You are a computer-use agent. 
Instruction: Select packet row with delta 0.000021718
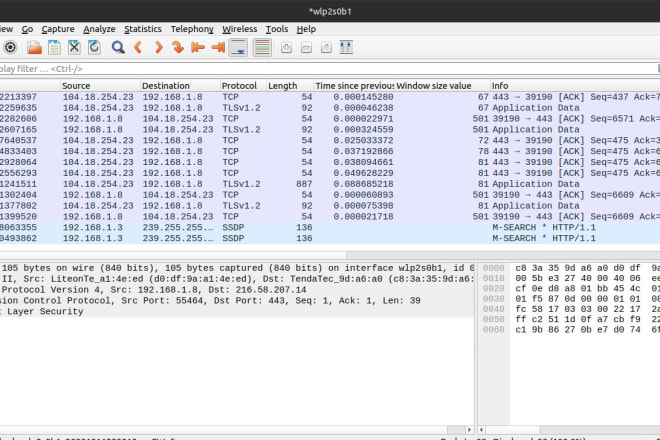pyautogui.click(x=330, y=217)
